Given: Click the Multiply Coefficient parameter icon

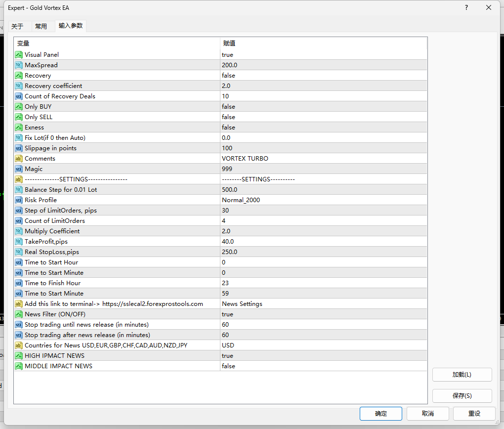Looking at the screenshot, I should click(19, 231).
